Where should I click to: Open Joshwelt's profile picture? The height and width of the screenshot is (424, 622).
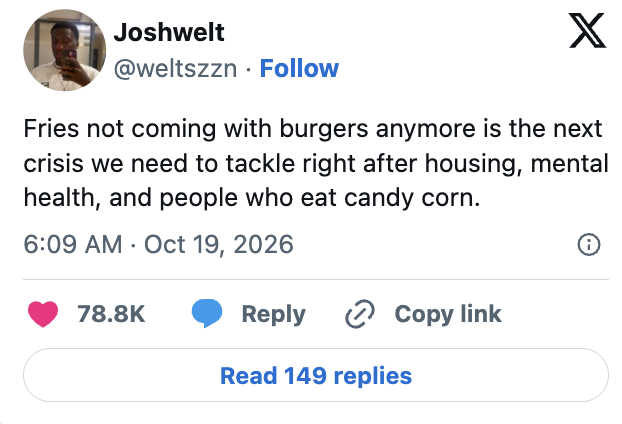click(65, 50)
